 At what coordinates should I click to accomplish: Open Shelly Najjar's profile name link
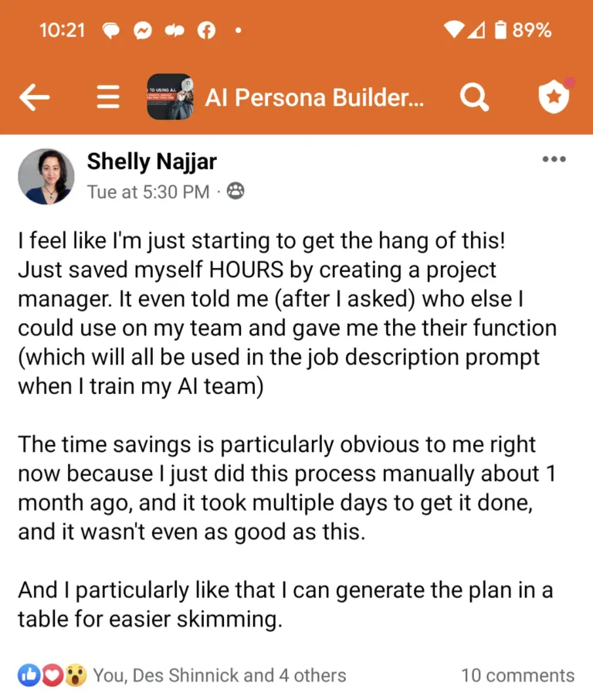(x=151, y=161)
